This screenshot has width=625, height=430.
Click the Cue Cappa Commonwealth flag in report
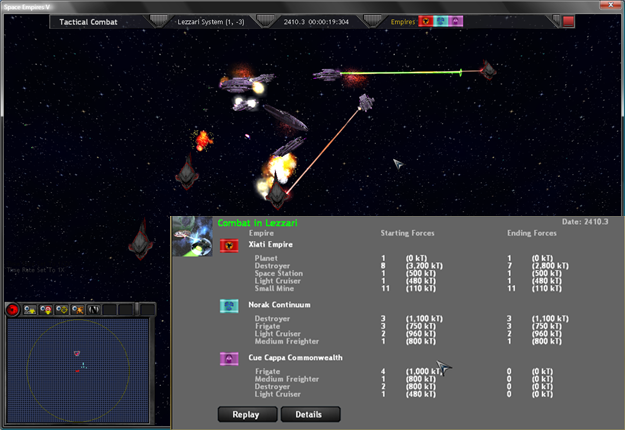click(x=229, y=359)
